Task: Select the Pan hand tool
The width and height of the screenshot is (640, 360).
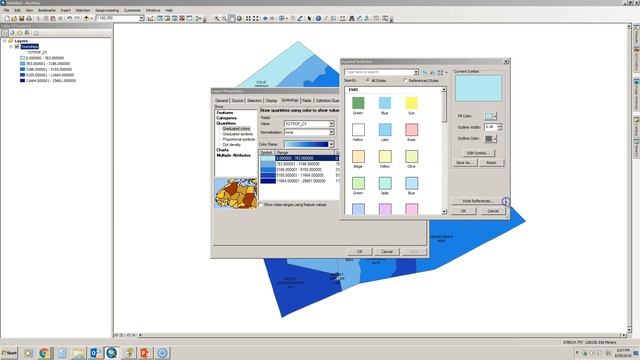Action: (x=231, y=18)
